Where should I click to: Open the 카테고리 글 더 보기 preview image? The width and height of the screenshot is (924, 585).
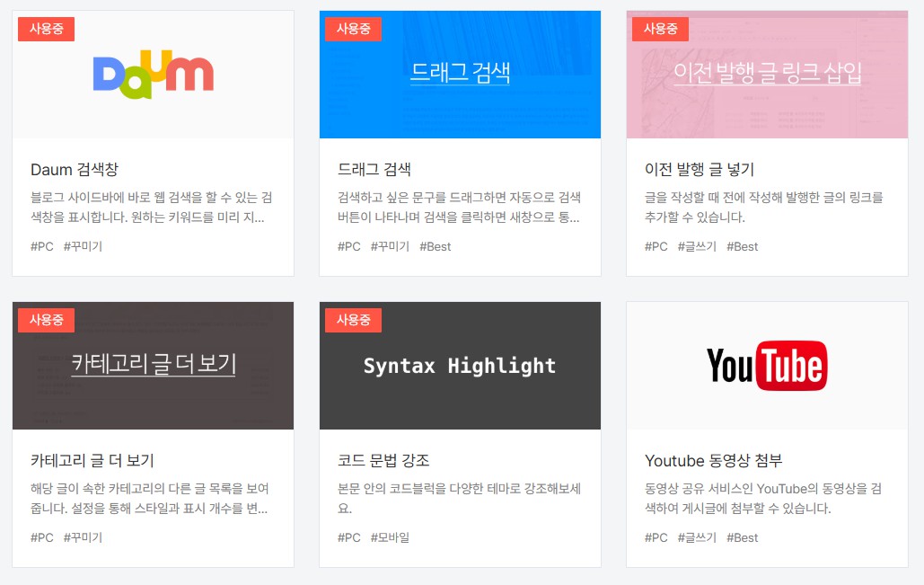pyautogui.click(x=153, y=366)
